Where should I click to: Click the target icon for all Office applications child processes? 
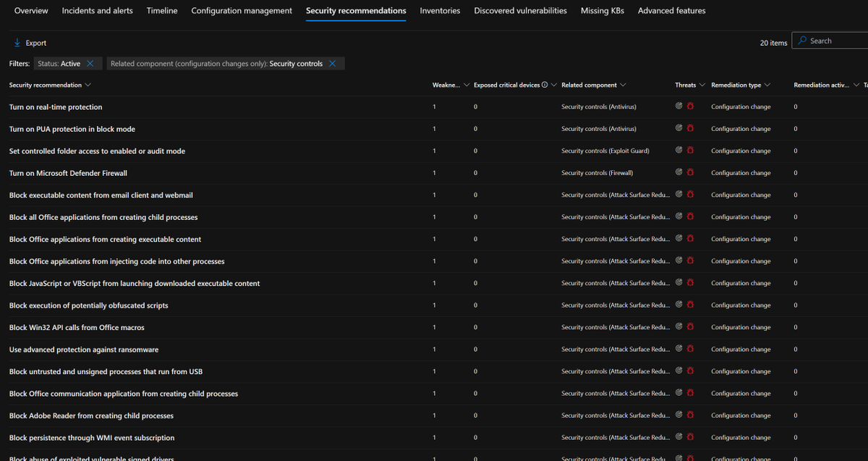[x=679, y=216]
